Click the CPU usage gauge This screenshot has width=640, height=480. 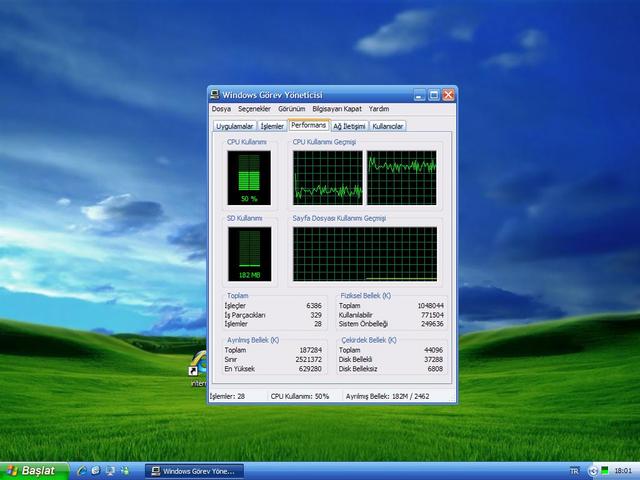[x=248, y=179]
